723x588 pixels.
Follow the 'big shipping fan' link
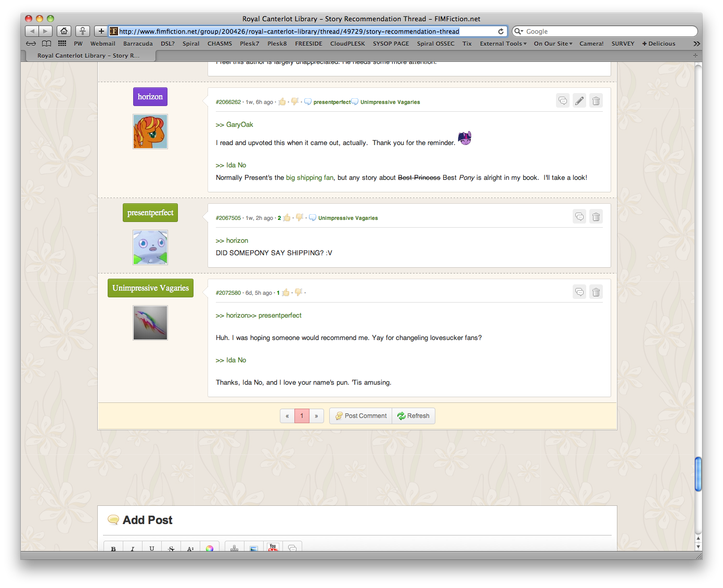tap(309, 178)
